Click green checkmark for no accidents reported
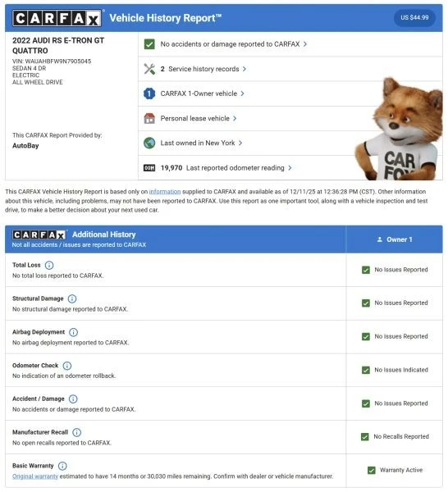 149,44
